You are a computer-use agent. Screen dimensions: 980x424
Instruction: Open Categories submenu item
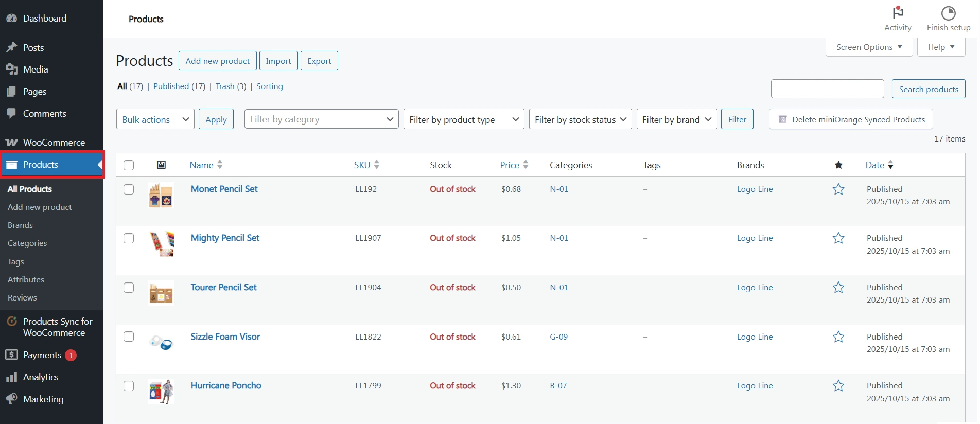coord(27,243)
